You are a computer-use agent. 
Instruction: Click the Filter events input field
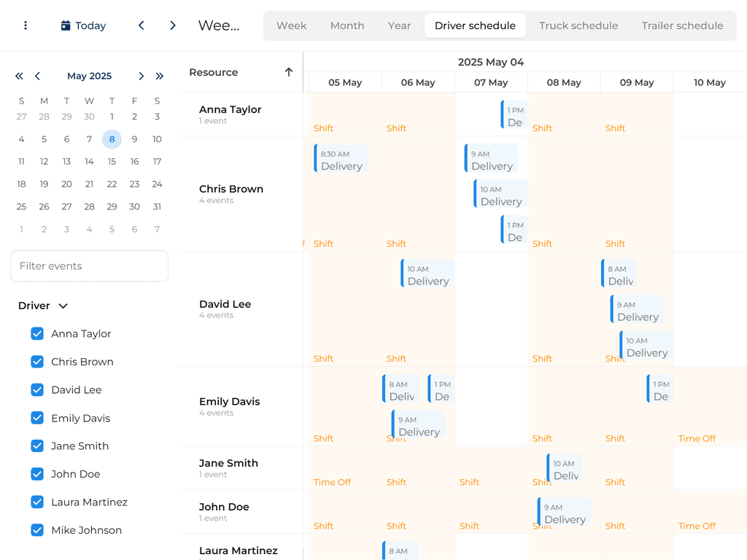click(89, 266)
